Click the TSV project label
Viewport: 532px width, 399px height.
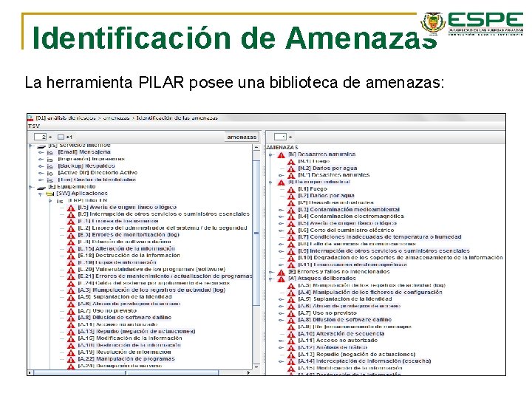[34, 126]
